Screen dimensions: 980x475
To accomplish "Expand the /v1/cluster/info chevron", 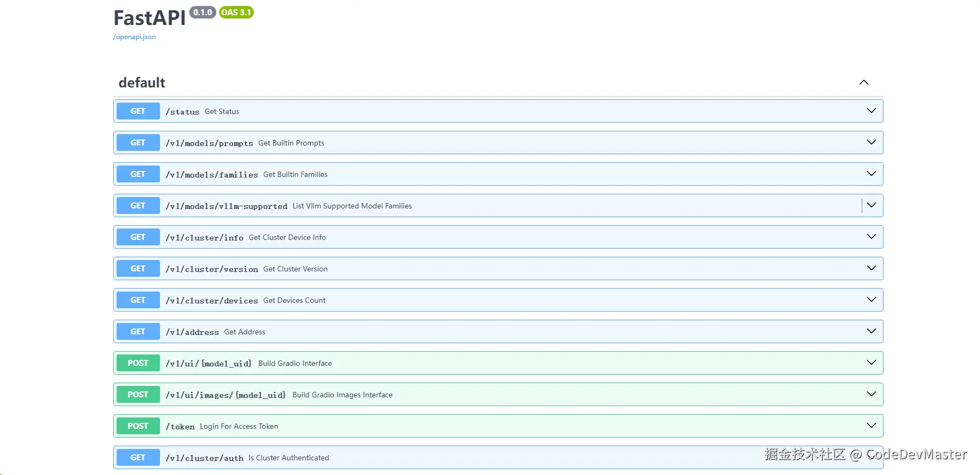I will pos(872,237).
